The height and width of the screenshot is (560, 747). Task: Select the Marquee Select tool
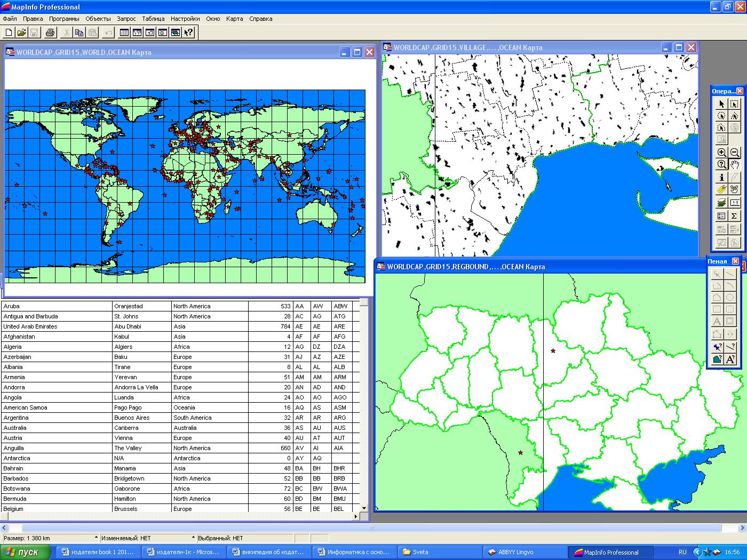click(734, 104)
